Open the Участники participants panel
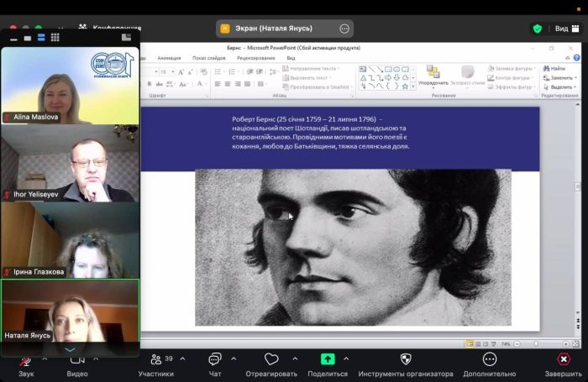 pos(155,360)
